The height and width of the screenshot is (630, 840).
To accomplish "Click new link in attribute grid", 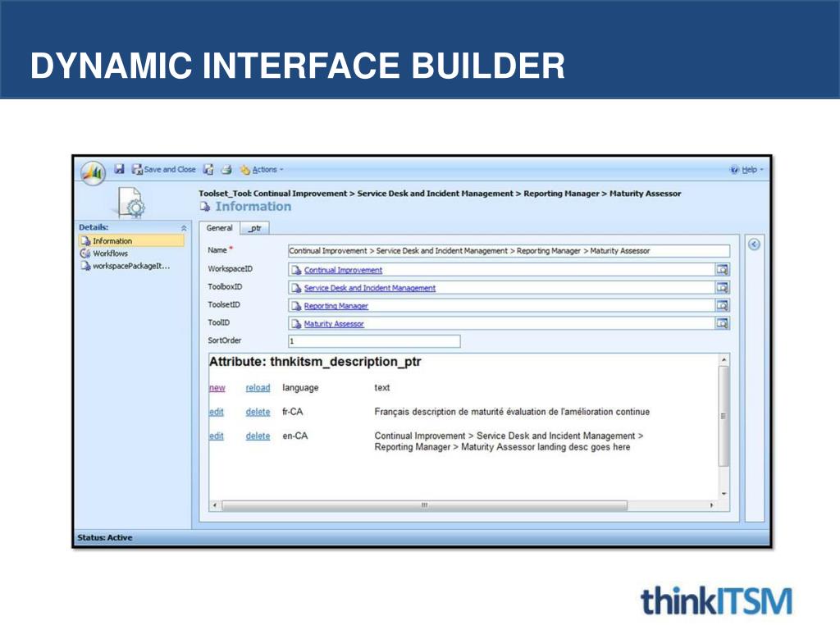I will point(217,388).
